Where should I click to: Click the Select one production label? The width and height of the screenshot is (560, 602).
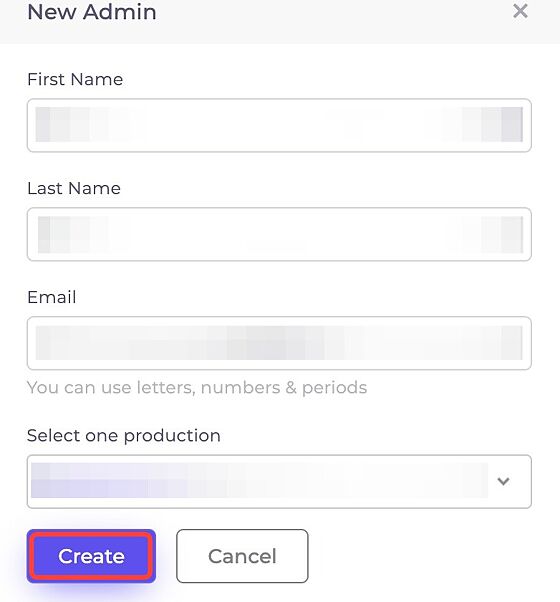coord(124,436)
